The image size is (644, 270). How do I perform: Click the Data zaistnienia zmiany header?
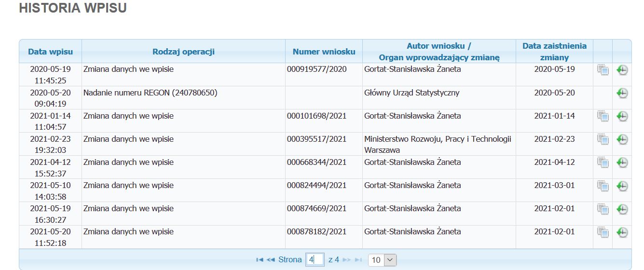coord(554,52)
